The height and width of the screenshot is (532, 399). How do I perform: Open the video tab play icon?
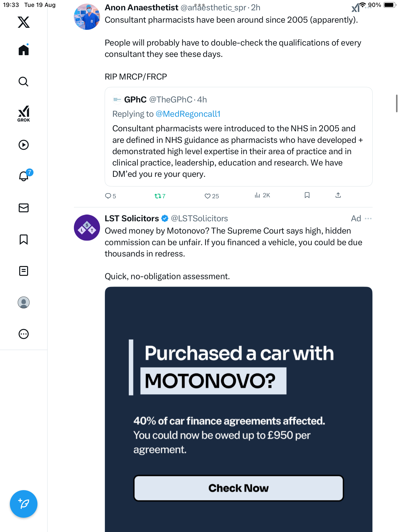[x=24, y=145]
